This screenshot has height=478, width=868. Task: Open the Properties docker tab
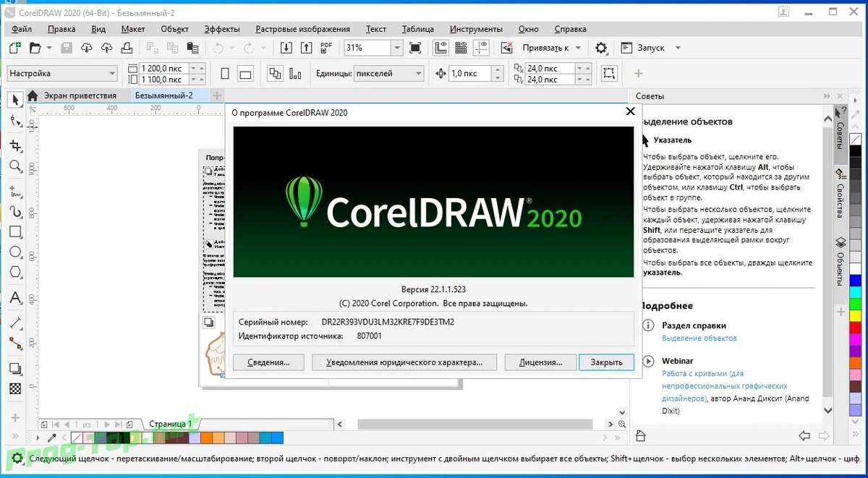point(841,193)
